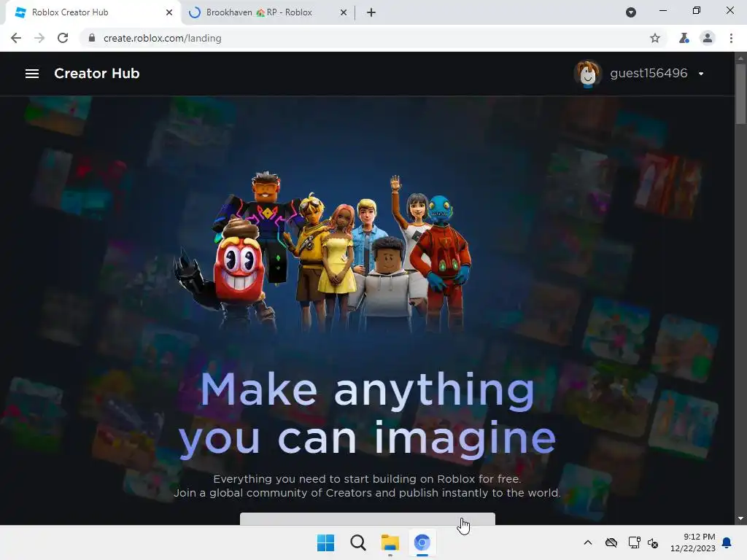Viewport: 747px width, 560px height.
Task: Click the Creator Hub title
Action: click(x=97, y=74)
